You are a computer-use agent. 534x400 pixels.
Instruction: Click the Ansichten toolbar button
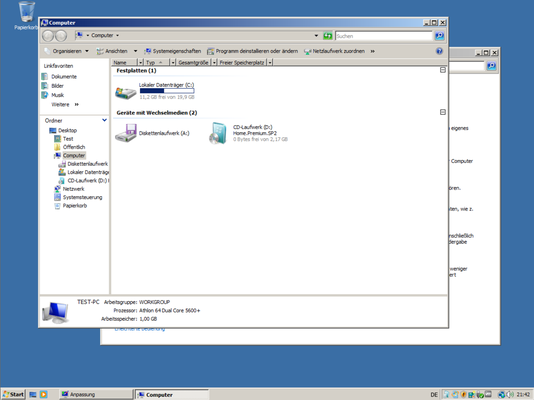click(x=112, y=51)
